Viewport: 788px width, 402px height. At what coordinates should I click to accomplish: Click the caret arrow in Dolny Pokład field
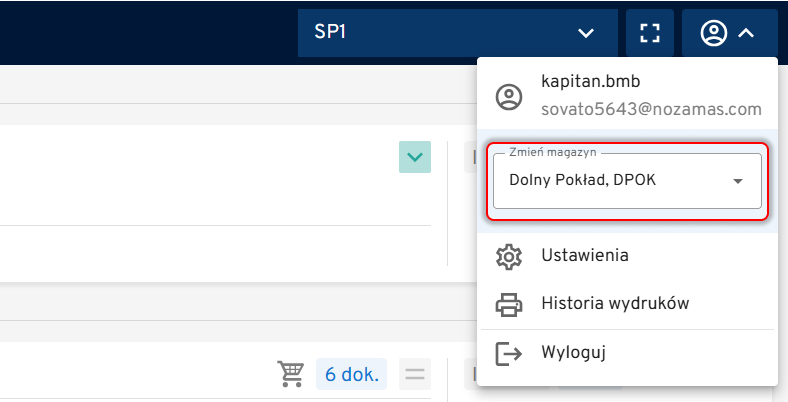click(x=738, y=181)
